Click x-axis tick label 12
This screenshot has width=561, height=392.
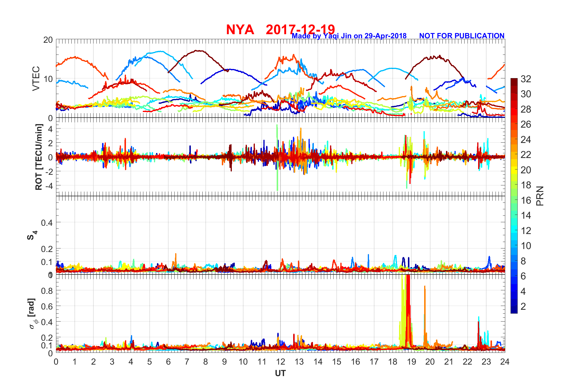click(280, 362)
